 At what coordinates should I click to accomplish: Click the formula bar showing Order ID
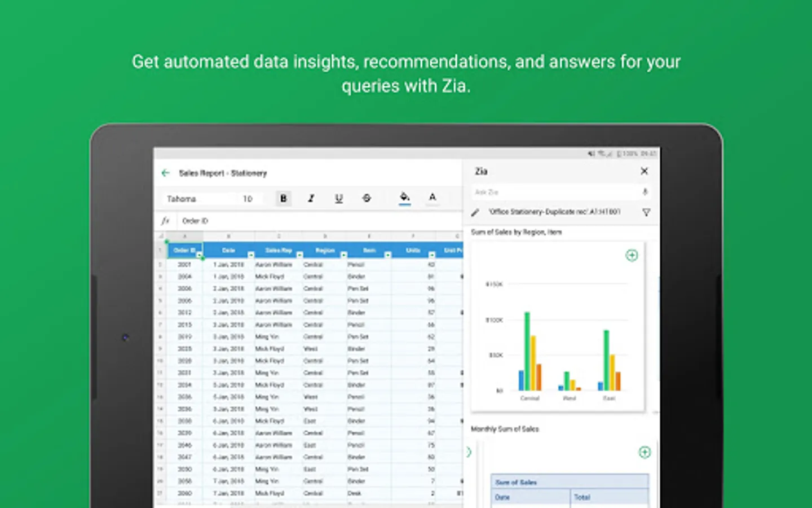[x=320, y=221]
